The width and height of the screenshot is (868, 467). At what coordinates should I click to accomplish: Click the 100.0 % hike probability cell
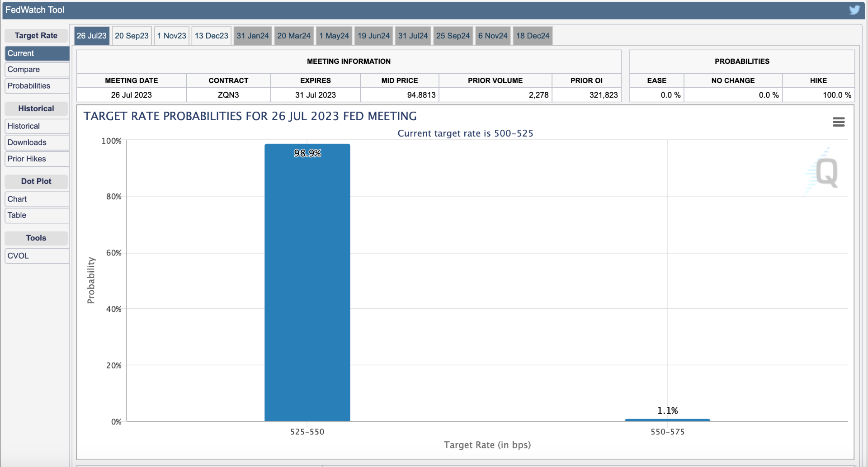pyautogui.click(x=818, y=95)
